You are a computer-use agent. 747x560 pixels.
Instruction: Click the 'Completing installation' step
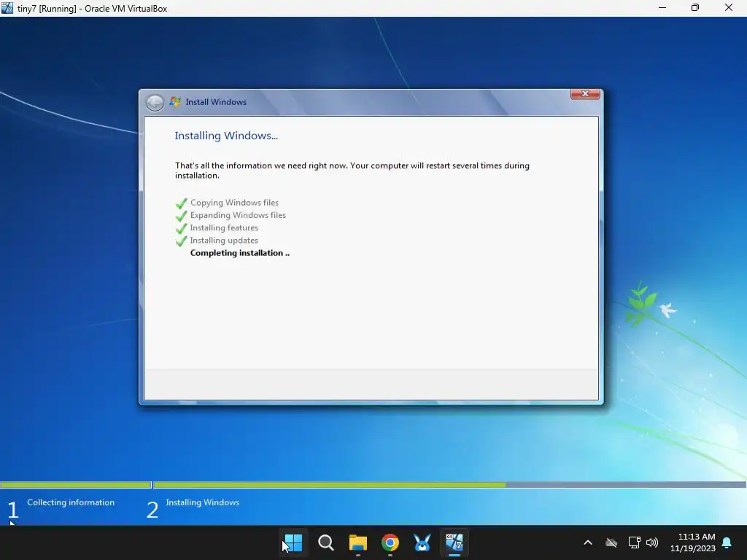[x=239, y=253]
